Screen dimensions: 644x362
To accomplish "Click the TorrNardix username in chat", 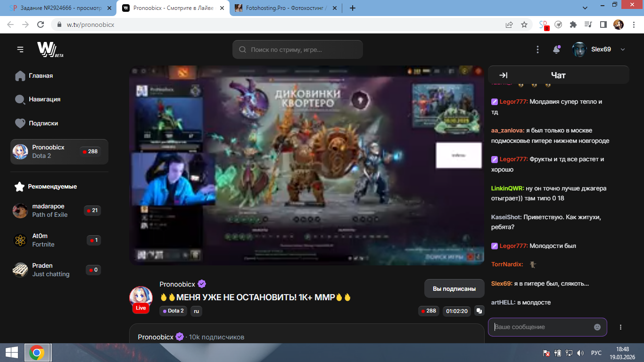I will tap(507, 264).
